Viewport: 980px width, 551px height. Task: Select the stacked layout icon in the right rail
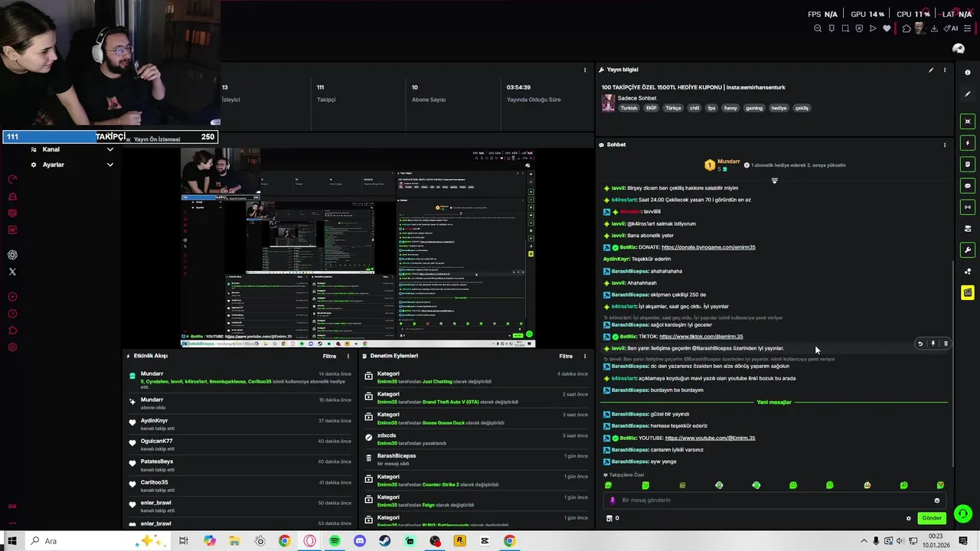pos(968,229)
